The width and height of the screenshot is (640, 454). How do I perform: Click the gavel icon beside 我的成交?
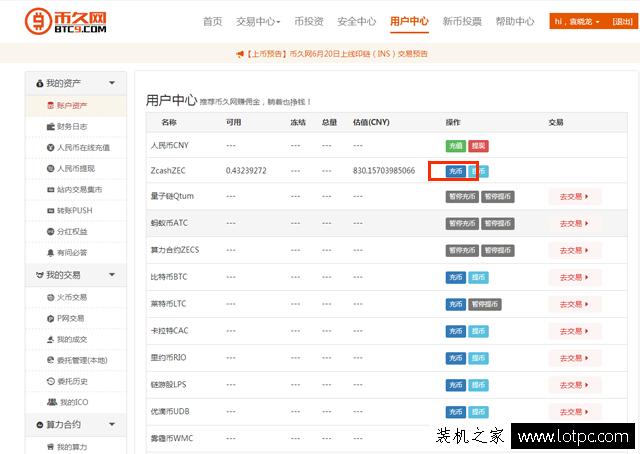(51, 339)
